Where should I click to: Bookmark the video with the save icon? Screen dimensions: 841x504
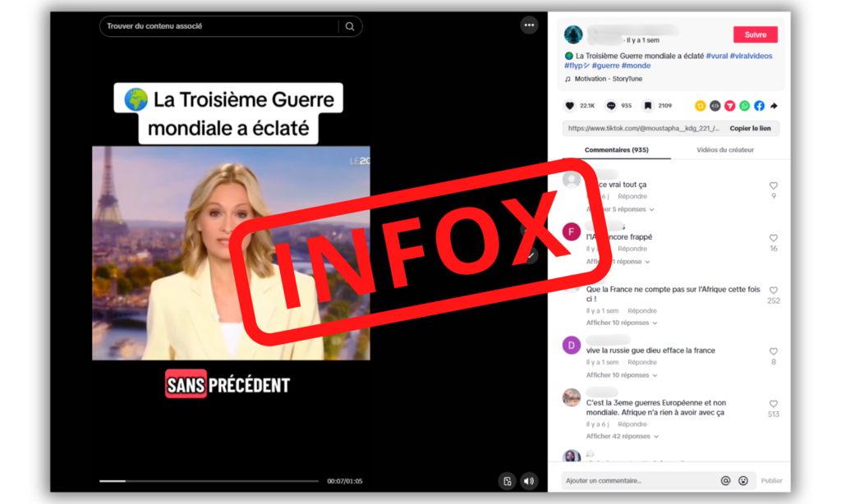click(648, 106)
